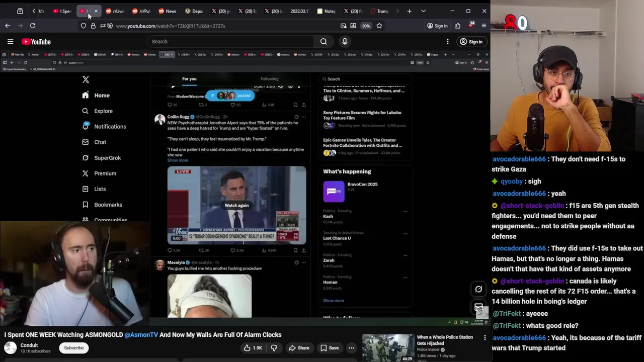The image size is (644, 362).
Task: Click YouTube search magnifier button
Action: 324,42
